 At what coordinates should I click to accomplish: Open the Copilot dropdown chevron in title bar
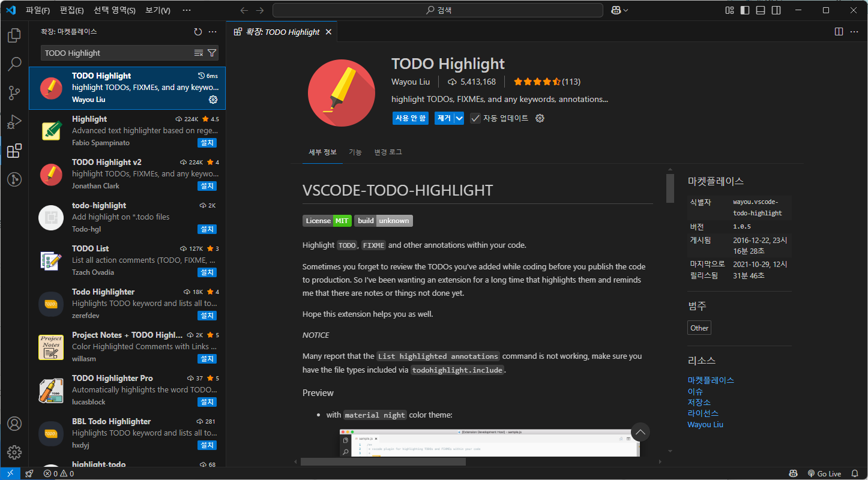pyautogui.click(x=626, y=10)
